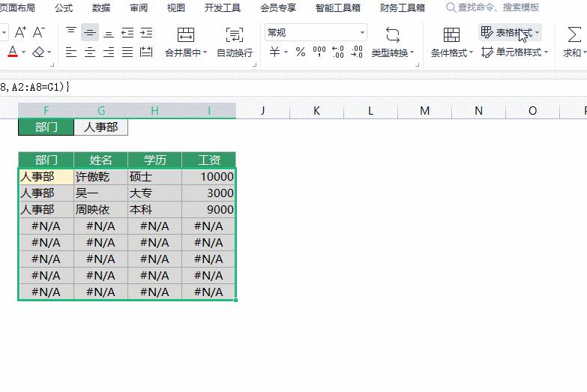Image resolution: width=587 pixels, height=392 pixels.
Task: Click the increase font size icon
Action: coord(20,32)
